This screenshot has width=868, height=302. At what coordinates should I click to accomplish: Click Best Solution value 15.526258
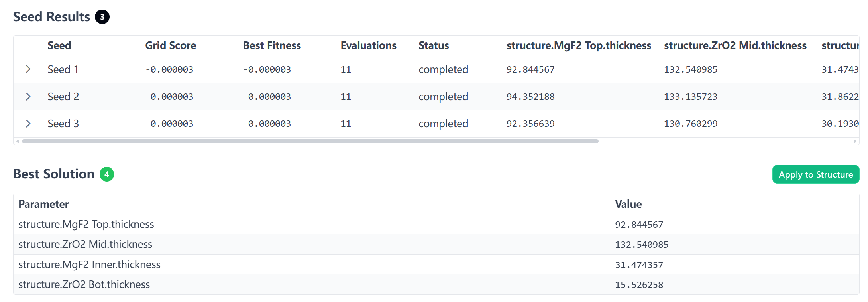pos(639,285)
